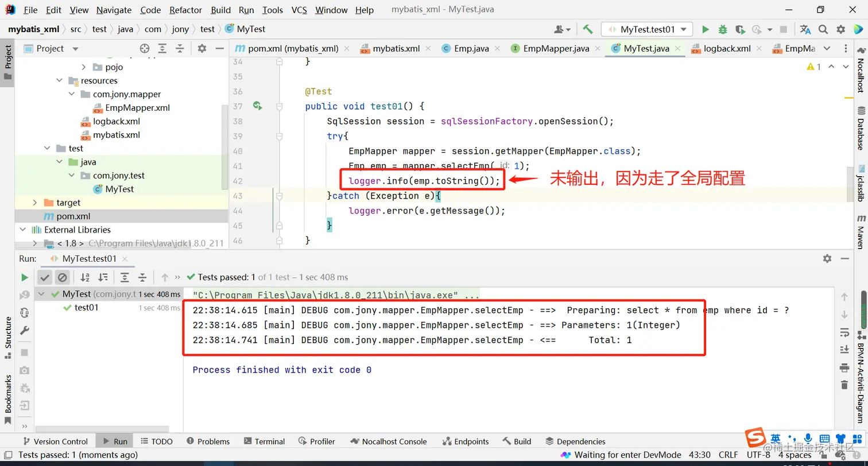Sort tests alphabetically icon
Image resolution: width=868 pixels, height=466 pixels.
pos(85,278)
